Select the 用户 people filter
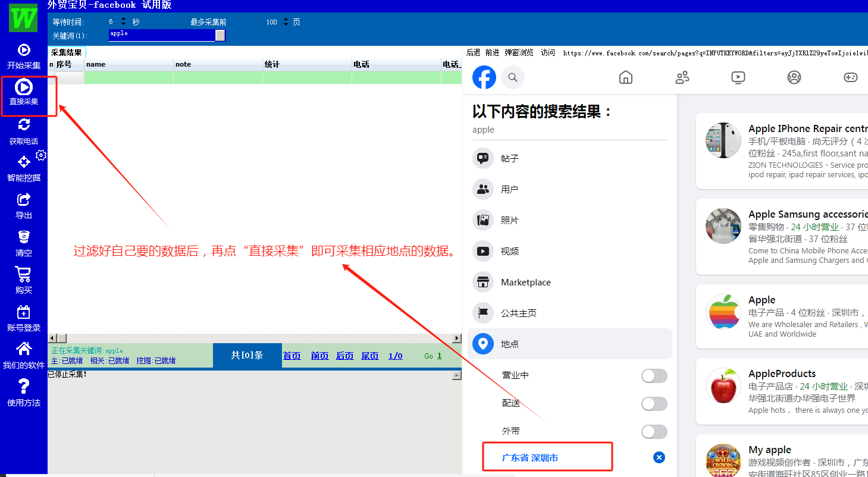Screen dimensions: 868x477 [570, 189]
